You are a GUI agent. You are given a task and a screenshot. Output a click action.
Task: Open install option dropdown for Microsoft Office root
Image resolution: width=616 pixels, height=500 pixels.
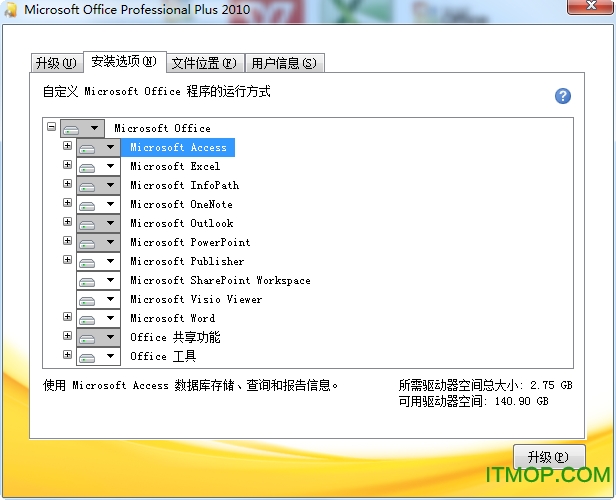click(82, 128)
